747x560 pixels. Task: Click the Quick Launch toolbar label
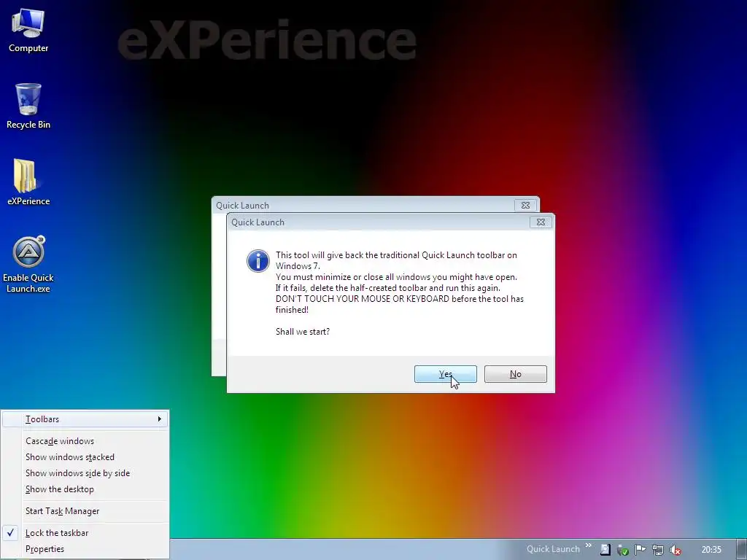pos(553,549)
